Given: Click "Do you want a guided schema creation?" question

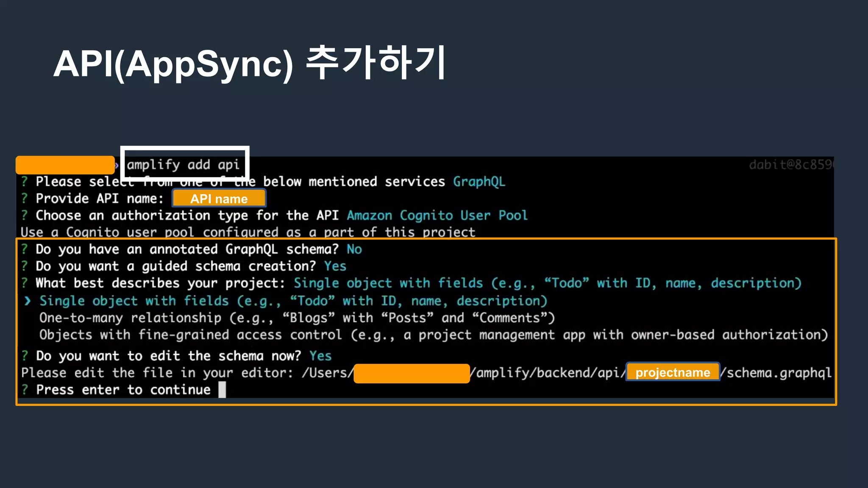Looking at the screenshot, I should click(x=175, y=266).
